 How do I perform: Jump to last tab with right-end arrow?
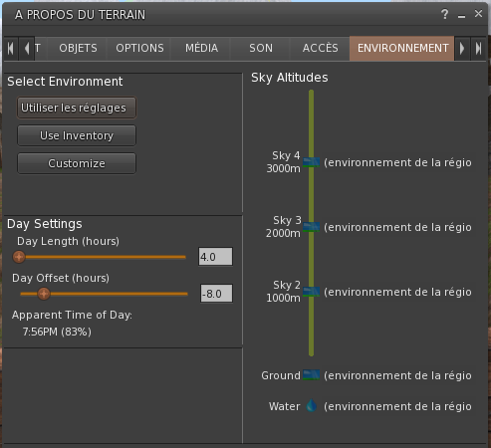coord(478,49)
